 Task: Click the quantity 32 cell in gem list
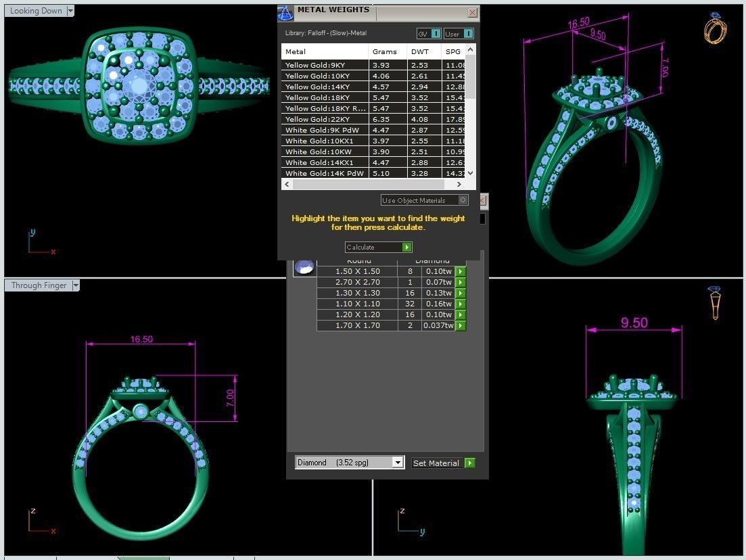tap(410, 304)
